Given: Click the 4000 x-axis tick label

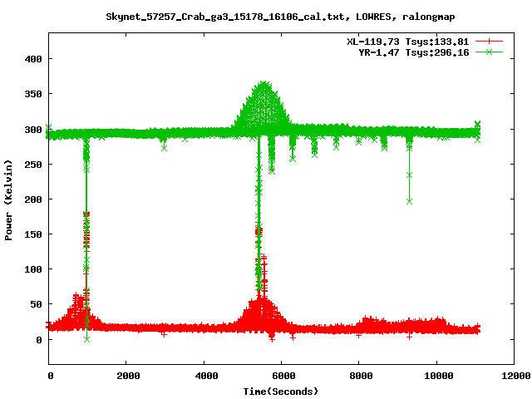Looking at the screenshot, I should pos(205,376).
